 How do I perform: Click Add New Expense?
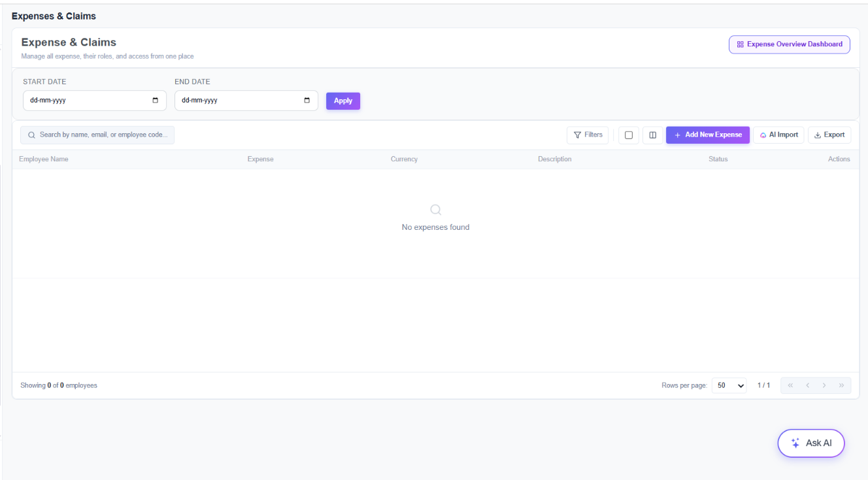point(708,135)
